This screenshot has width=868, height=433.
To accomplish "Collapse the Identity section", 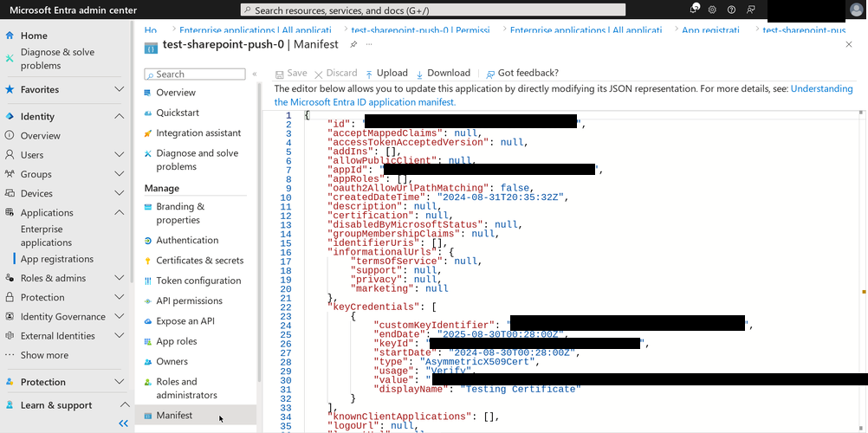I will point(119,116).
